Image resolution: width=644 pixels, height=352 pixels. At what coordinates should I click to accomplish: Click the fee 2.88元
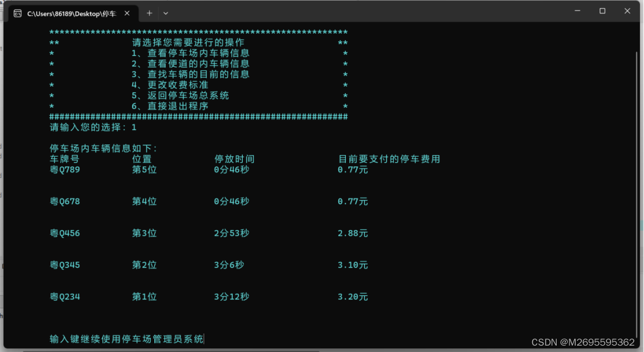[353, 233]
